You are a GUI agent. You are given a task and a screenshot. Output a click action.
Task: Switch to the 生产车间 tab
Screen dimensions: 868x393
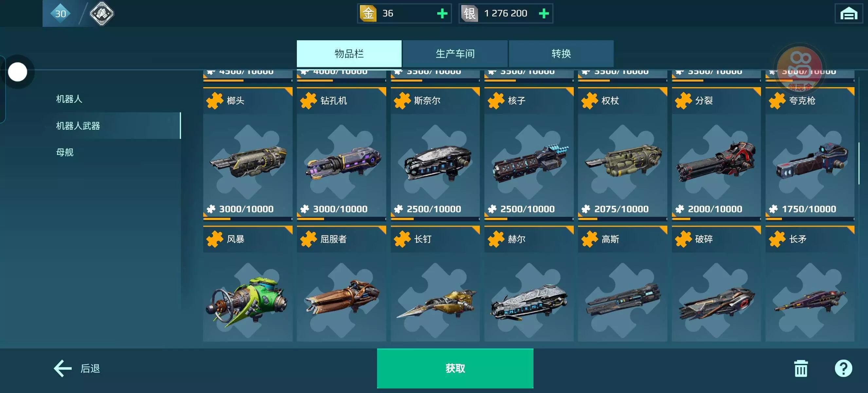point(455,54)
